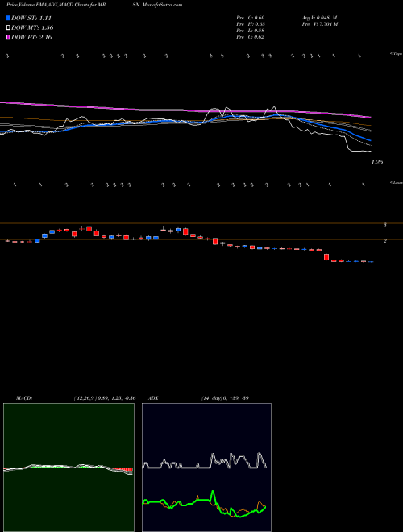Click inside the green MACD chart panel
This screenshot has height=532, width=403.
[x=69, y=468]
